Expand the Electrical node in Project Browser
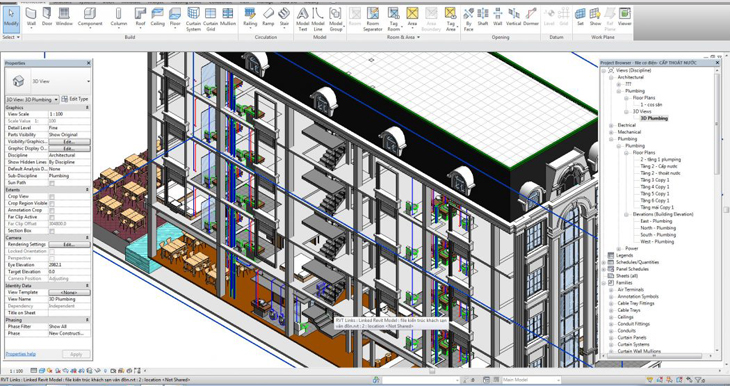 pyautogui.click(x=611, y=125)
